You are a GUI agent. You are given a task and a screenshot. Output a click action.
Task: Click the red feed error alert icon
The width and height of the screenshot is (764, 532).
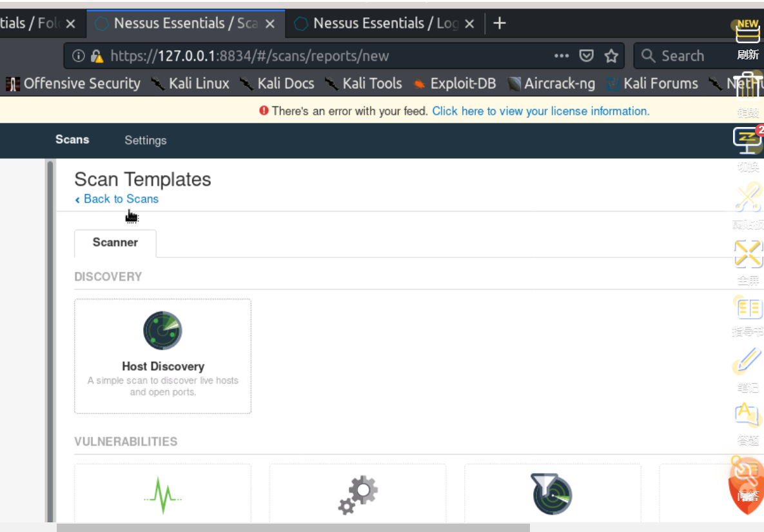point(264,110)
